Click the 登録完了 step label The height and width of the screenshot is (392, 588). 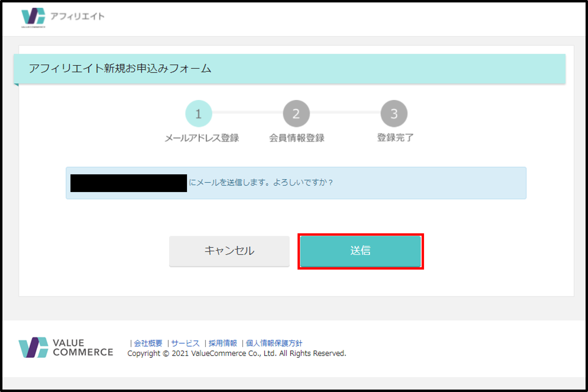tap(395, 137)
